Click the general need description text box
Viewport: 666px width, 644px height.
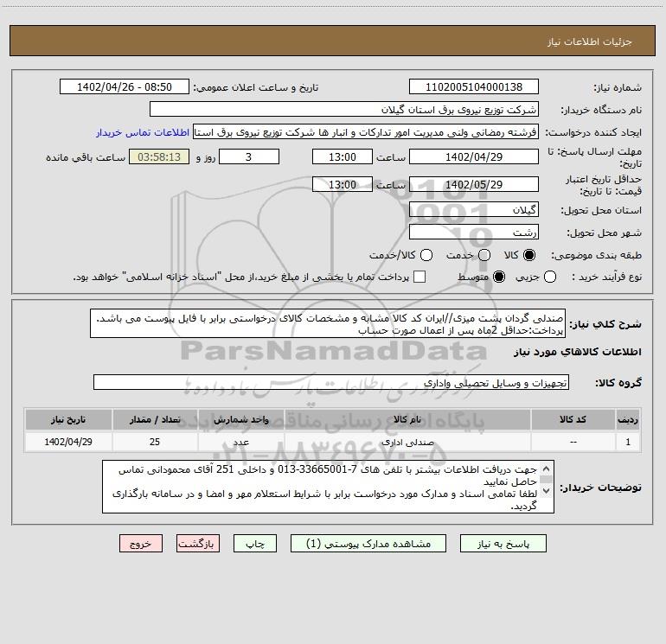pyautogui.click(x=328, y=323)
